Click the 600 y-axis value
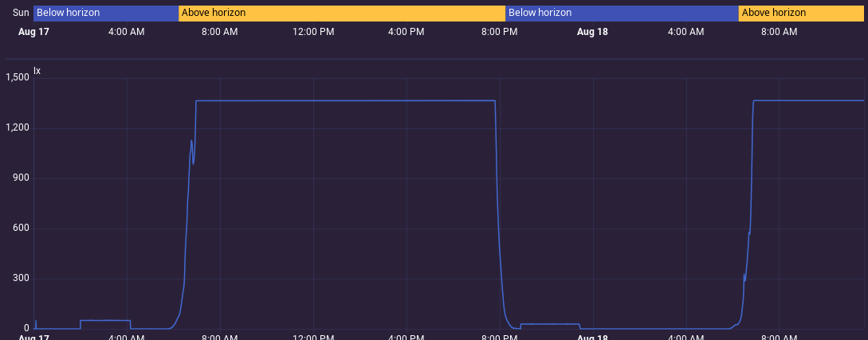 [x=21, y=229]
